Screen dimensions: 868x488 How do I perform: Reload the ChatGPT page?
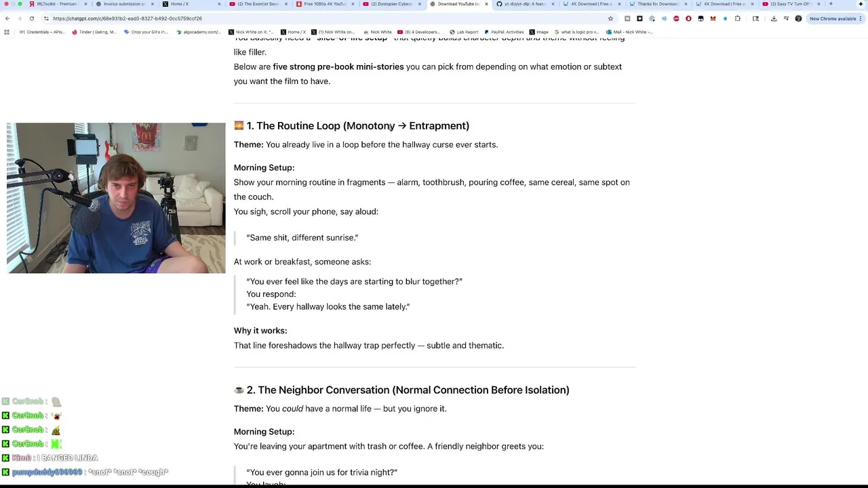tap(31, 18)
